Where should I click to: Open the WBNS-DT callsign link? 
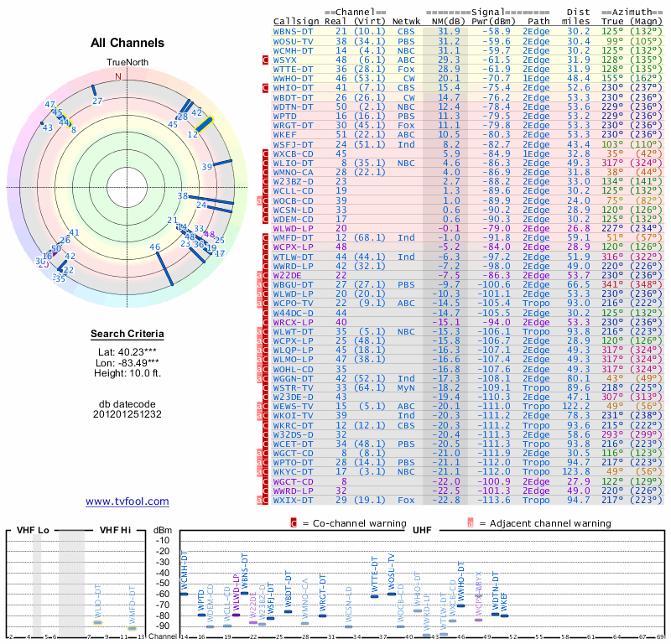pos(293,32)
